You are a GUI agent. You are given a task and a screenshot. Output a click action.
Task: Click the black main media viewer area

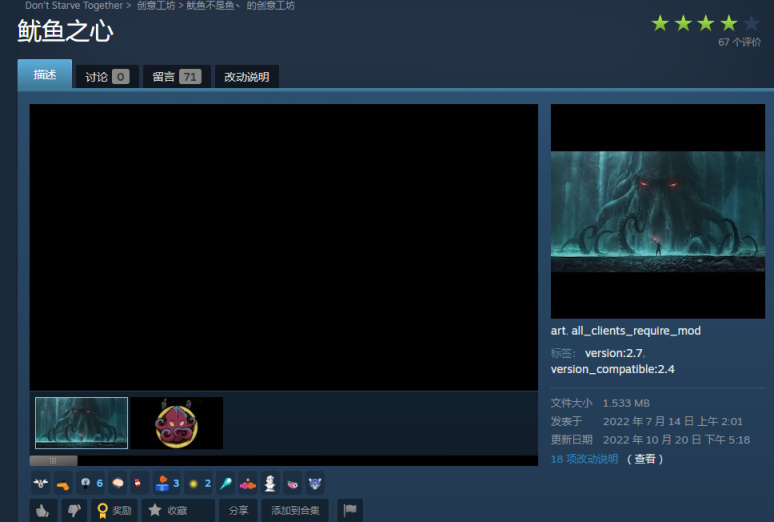(x=284, y=247)
